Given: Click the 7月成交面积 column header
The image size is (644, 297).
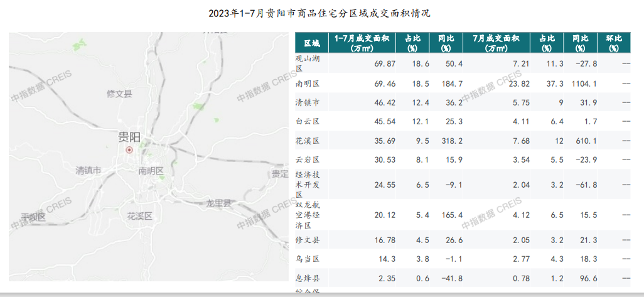Looking at the screenshot, I should point(496,43).
